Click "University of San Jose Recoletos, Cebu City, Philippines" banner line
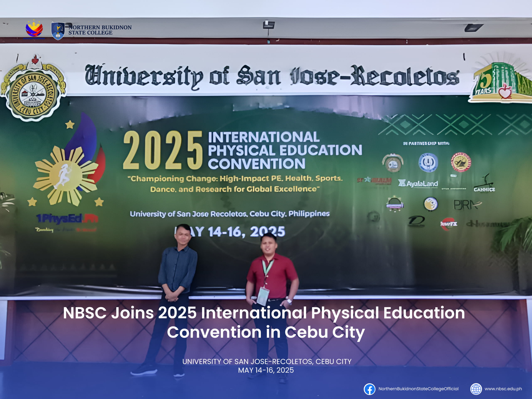 230,214
